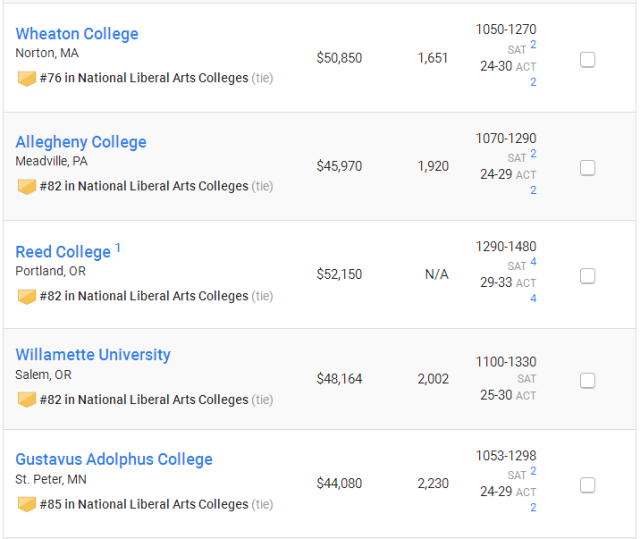This screenshot has height=539, width=640.
Task: Click ACT footnote 2 for Gustavus Adolphus
Action: coord(533,507)
